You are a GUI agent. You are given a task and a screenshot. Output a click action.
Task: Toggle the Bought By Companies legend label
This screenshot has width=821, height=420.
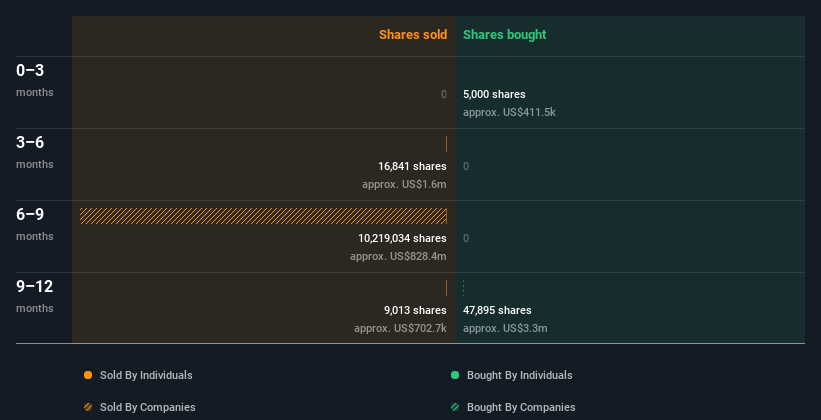521,407
